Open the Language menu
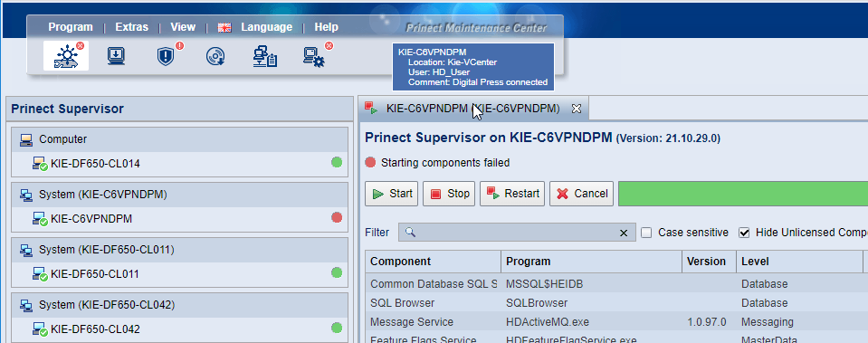Screen dimensions: 868x343 coord(266,26)
